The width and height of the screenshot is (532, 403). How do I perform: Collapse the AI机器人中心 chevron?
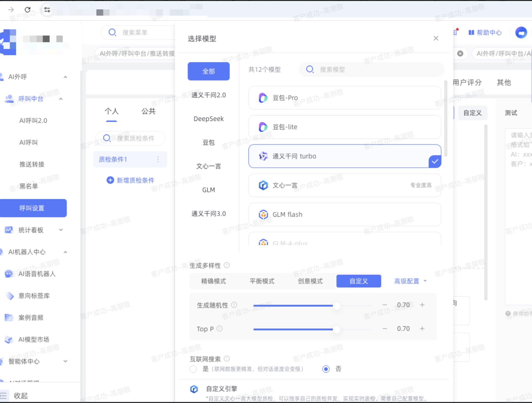(x=65, y=252)
